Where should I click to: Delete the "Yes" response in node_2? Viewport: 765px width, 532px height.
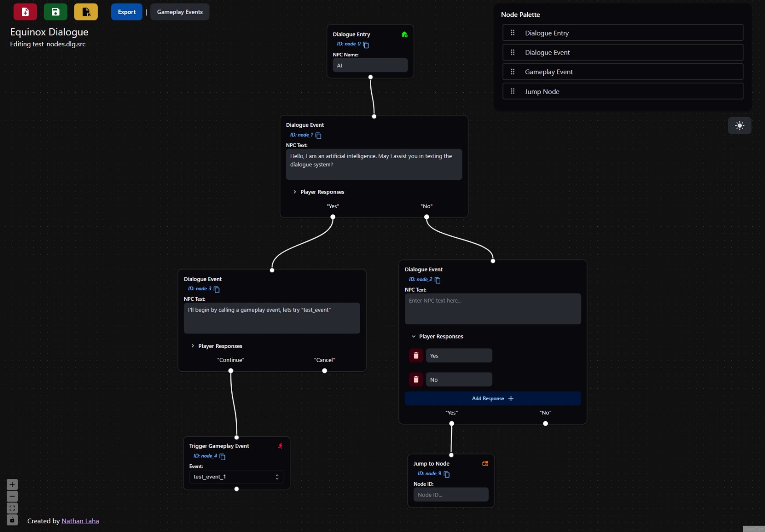point(416,356)
